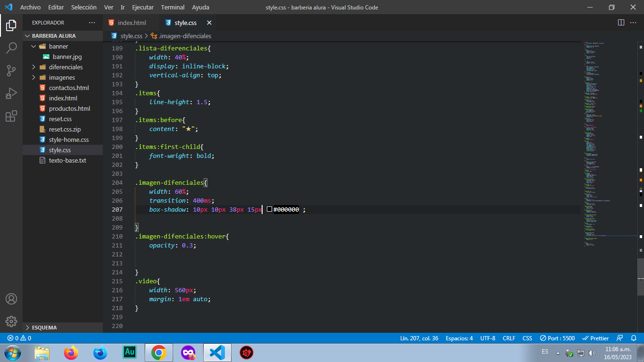Open the Ejecutar menu
Screen dimensions: 644x362
coord(143,7)
